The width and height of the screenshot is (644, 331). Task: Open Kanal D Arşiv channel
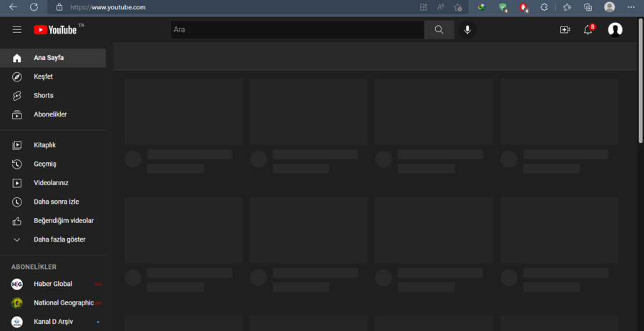(x=52, y=322)
